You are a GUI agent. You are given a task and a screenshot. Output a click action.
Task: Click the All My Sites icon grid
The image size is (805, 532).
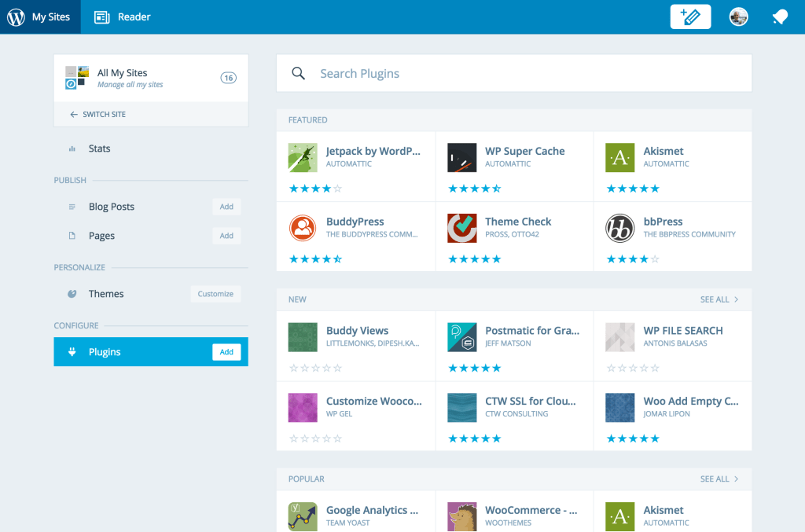[77, 78]
